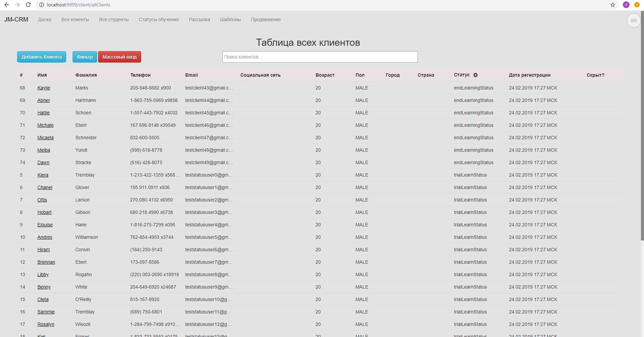Open the Доска menu item
This screenshot has height=337, width=644.
pos(45,20)
